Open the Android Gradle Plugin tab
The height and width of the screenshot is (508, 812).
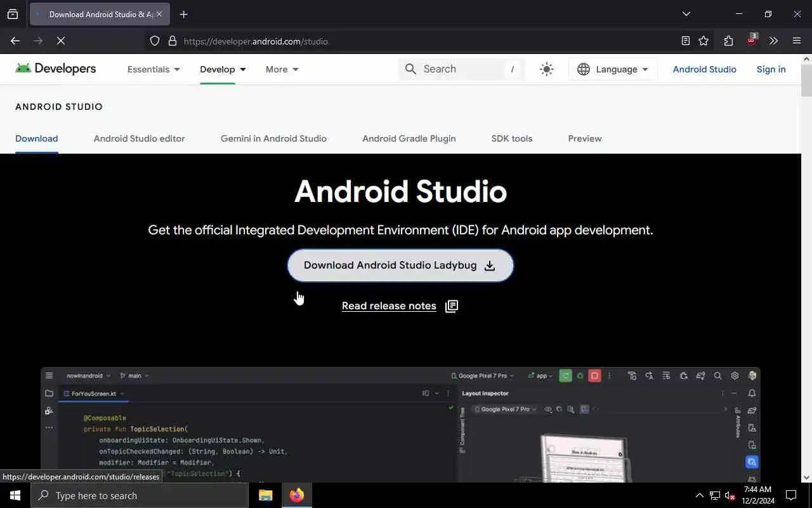tap(409, 138)
